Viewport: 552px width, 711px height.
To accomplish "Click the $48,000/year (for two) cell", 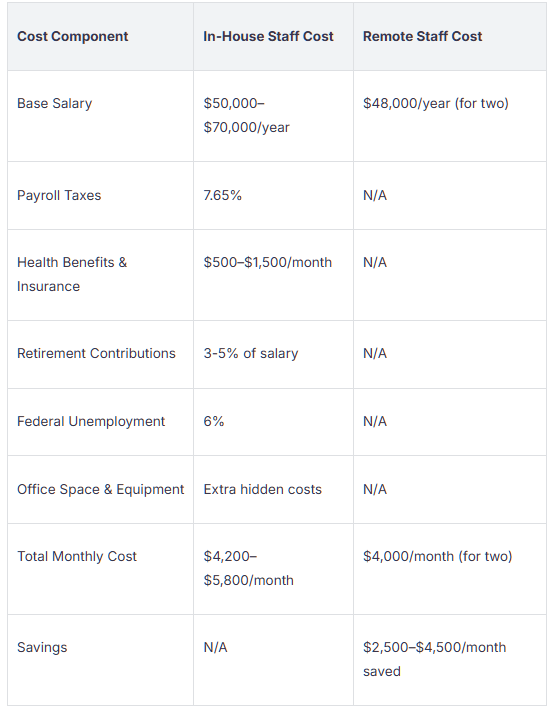I will (435, 103).
